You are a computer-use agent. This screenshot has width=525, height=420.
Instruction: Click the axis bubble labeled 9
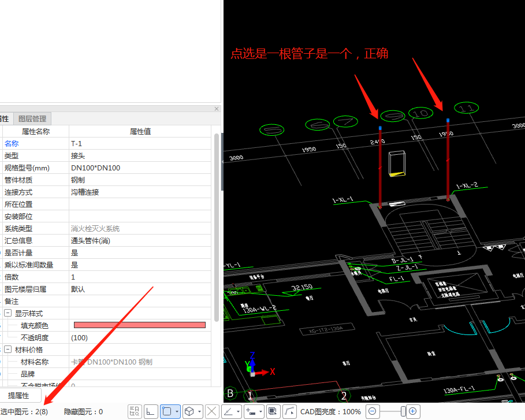(x=393, y=116)
